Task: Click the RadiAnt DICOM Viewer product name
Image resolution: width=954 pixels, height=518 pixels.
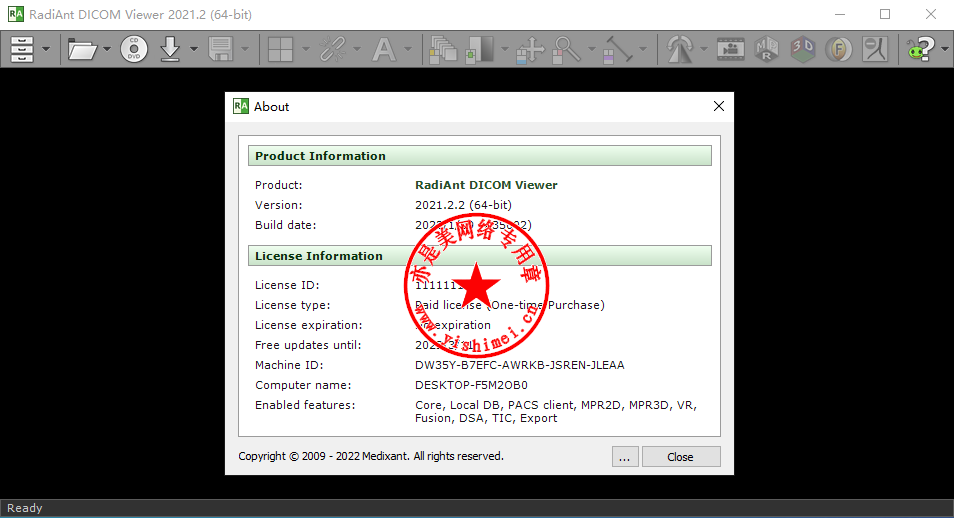Action: (x=486, y=185)
